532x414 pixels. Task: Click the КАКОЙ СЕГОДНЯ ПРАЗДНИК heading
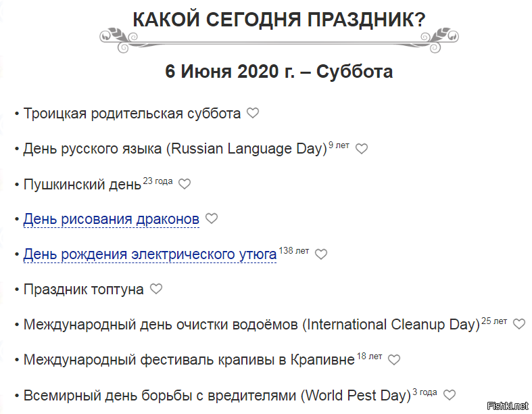click(279, 20)
